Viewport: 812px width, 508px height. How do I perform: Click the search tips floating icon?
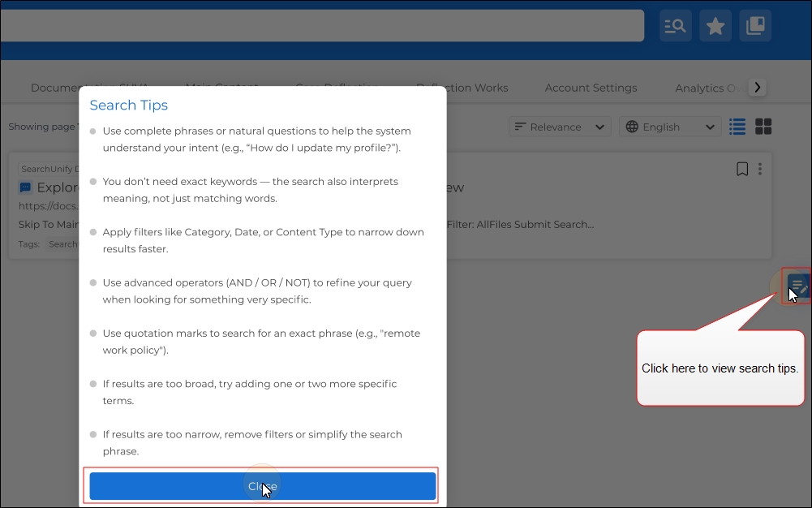797,286
